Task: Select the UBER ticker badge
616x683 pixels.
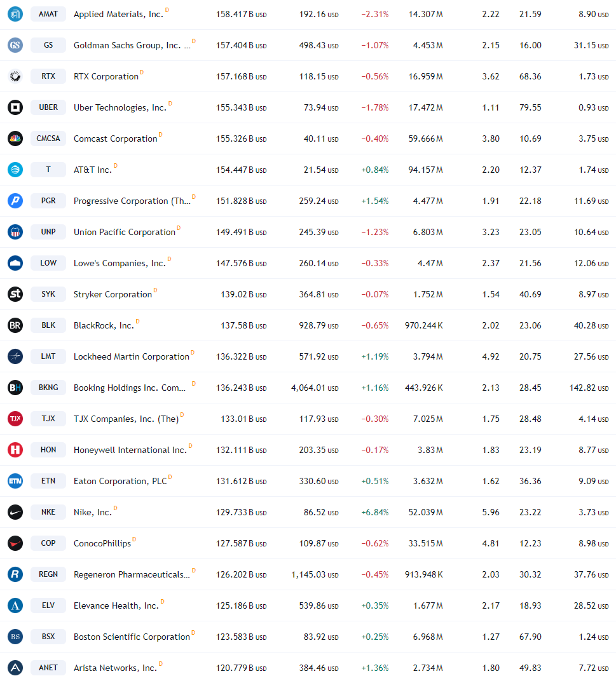Action: 48,107
